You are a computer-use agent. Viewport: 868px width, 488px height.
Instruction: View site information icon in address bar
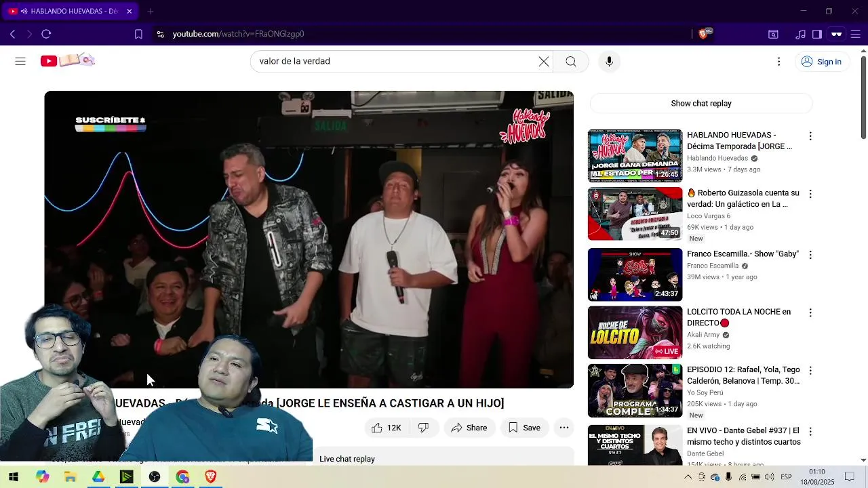click(160, 34)
